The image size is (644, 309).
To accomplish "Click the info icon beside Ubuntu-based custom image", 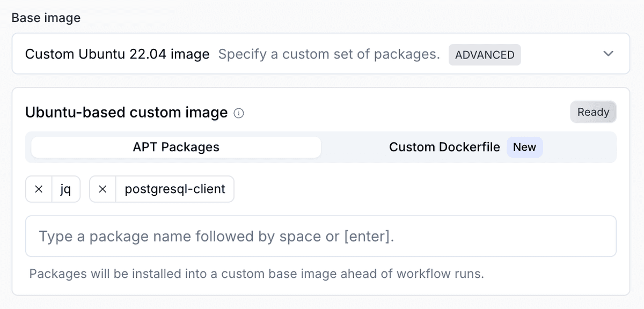I will [239, 113].
